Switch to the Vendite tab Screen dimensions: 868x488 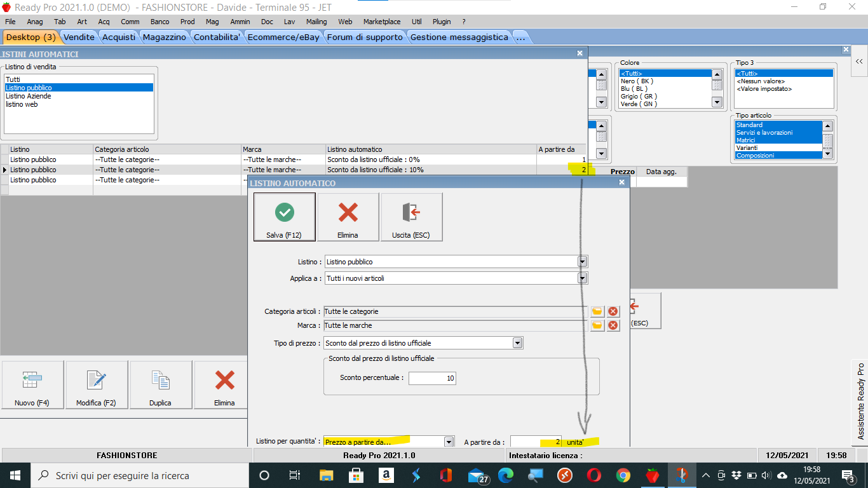pos(79,37)
